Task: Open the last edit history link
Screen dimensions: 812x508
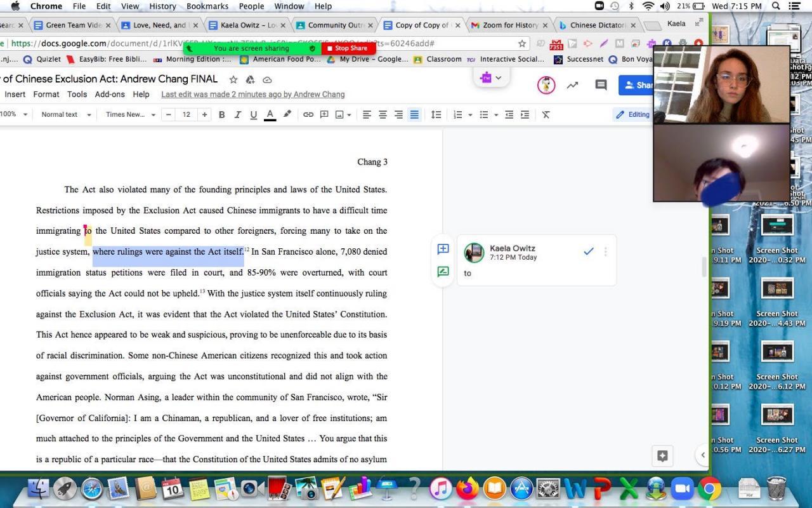Action: [253, 94]
